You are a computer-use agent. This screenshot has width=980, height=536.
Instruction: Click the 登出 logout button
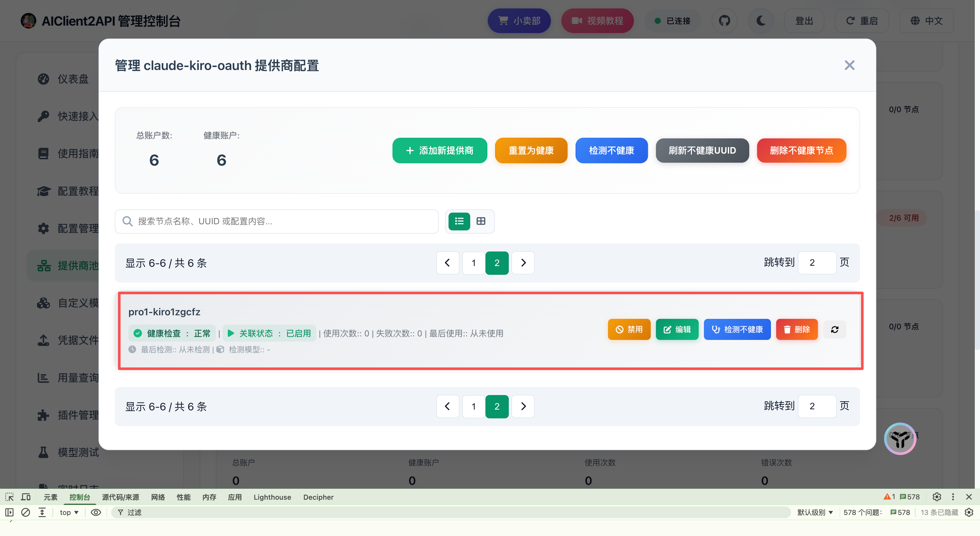(x=804, y=20)
